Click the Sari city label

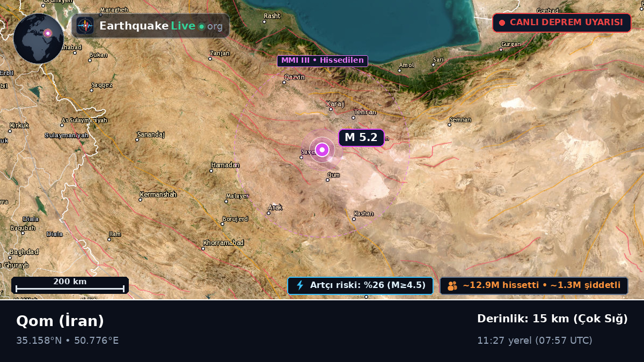pos(438,59)
